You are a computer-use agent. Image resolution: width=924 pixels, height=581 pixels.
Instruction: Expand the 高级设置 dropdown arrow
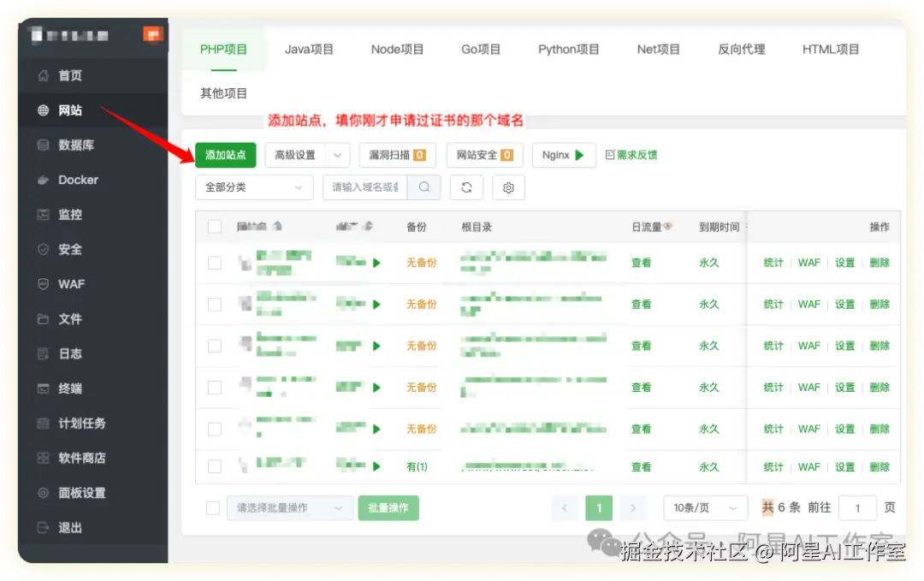(338, 155)
